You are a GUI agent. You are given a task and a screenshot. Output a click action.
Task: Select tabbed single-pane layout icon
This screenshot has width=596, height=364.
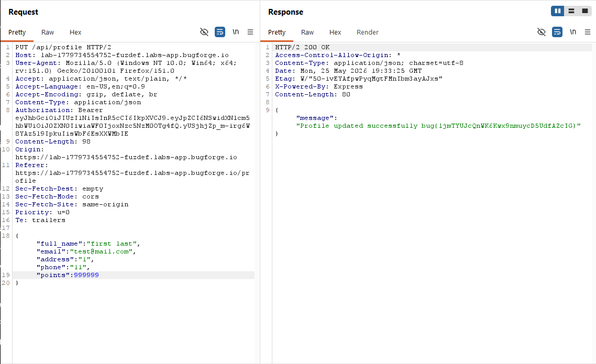pyautogui.click(x=584, y=11)
